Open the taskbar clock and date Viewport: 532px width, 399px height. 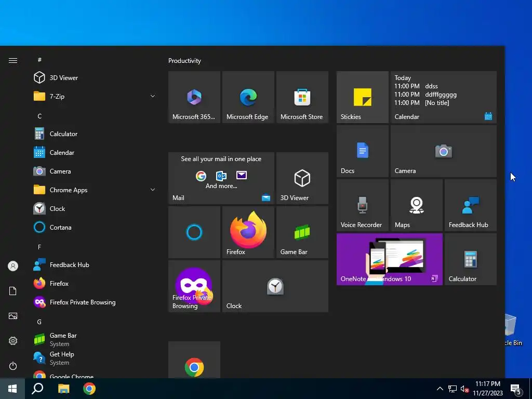(488, 389)
